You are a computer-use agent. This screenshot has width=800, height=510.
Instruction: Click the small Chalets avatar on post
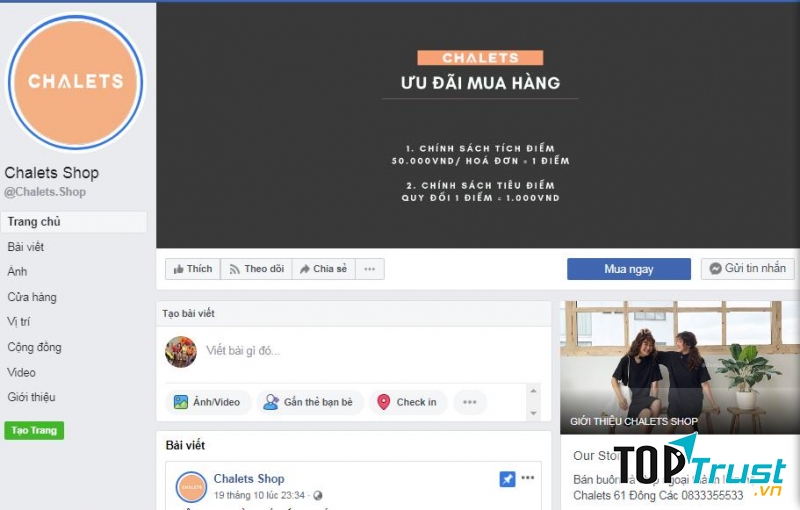click(191, 487)
